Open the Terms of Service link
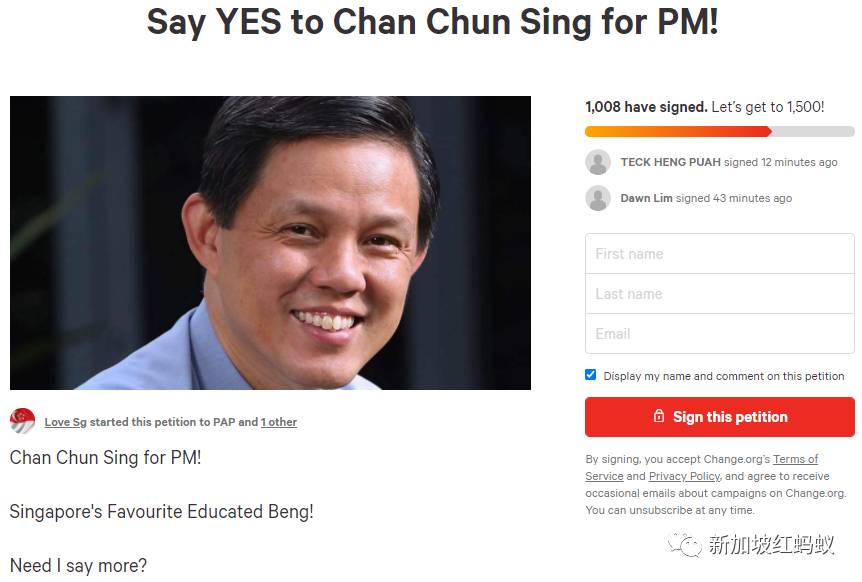862x582 pixels. 795,459
